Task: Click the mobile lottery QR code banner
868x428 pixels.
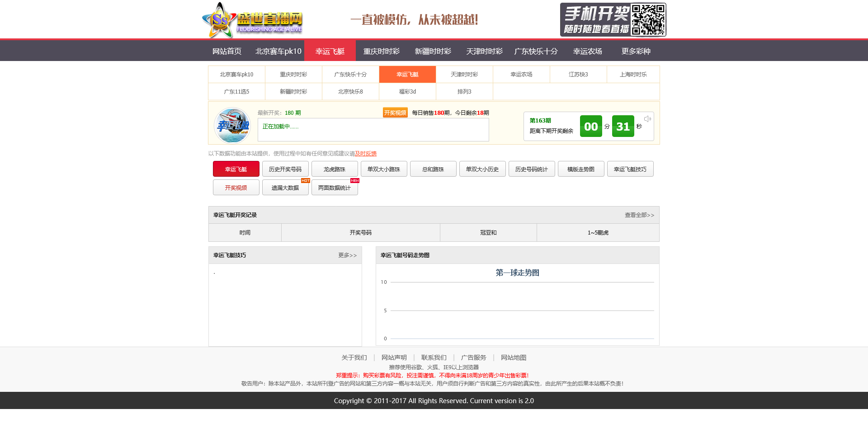Action: (x=613, y=20)
